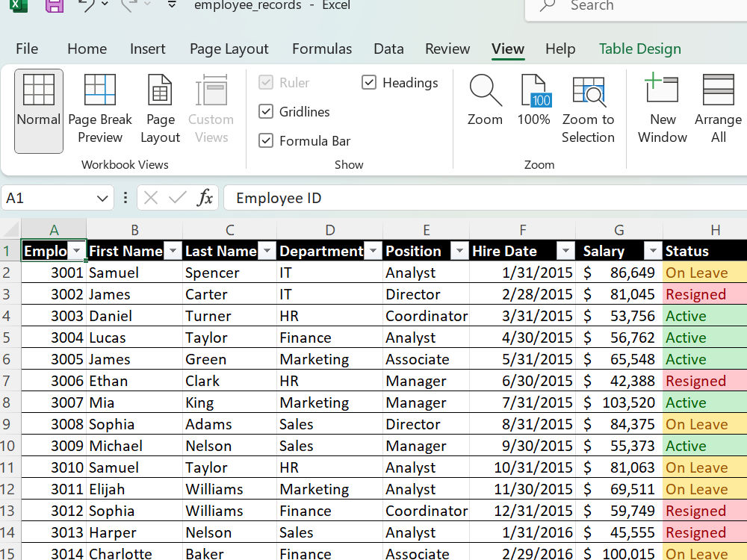Select salary cell 103,520

pos(619,402)
